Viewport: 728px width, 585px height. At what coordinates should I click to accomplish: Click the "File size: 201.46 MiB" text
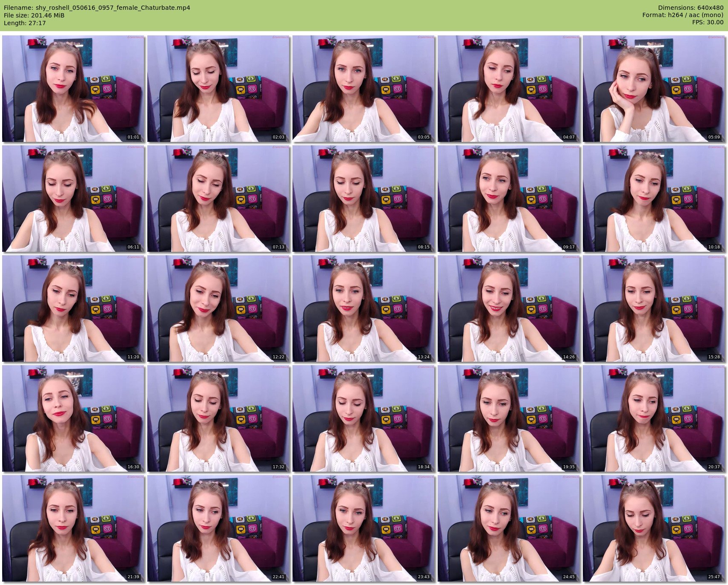pos(34,15)
